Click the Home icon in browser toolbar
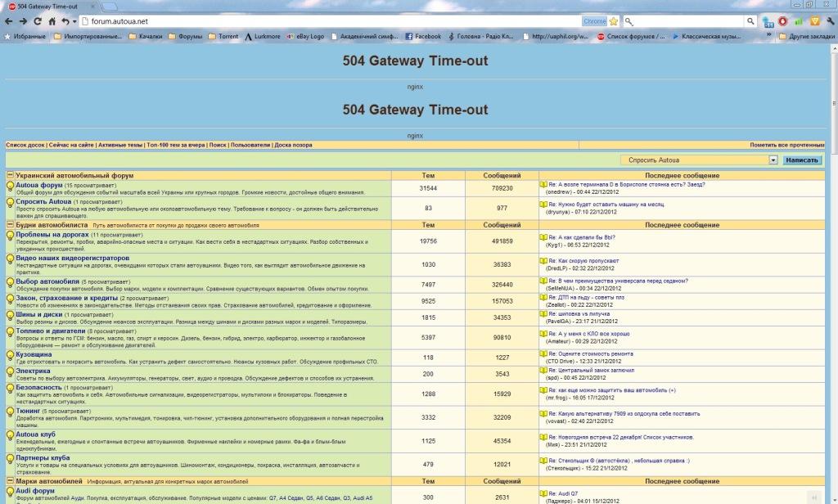This screenshot has height=504, width=838. [x=52, y=21]
